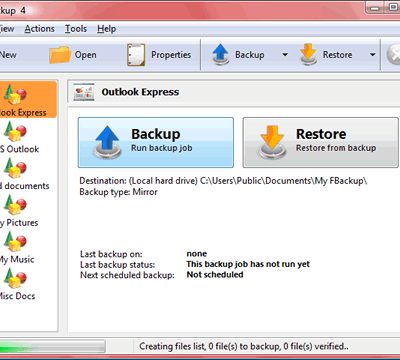The image size is (400, 360).
Task: Select the My Music job icon
Action: tap(15, 241)
